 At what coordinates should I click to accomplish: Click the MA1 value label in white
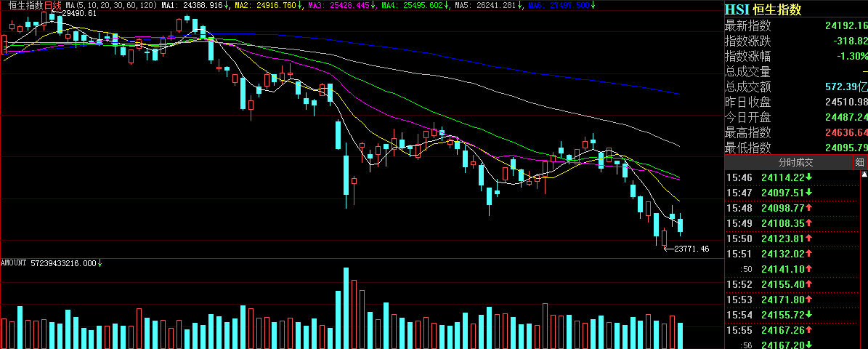194,5
